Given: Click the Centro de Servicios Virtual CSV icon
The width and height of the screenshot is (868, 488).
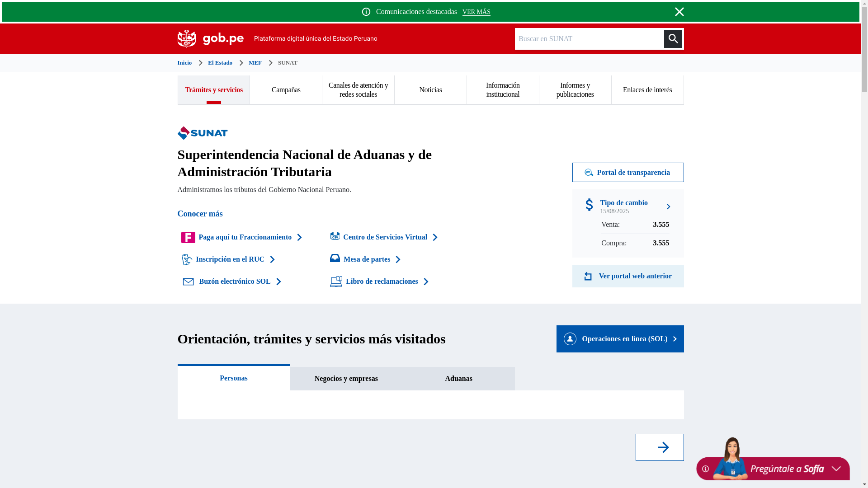Looking at the screenshot, I should 335,236.
